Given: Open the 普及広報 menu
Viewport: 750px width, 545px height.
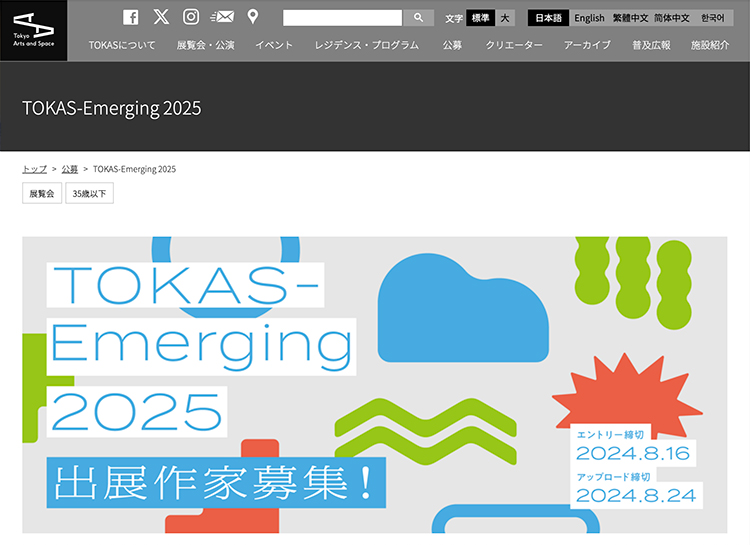Looking at the screenshot, I should tap(651, 45).
